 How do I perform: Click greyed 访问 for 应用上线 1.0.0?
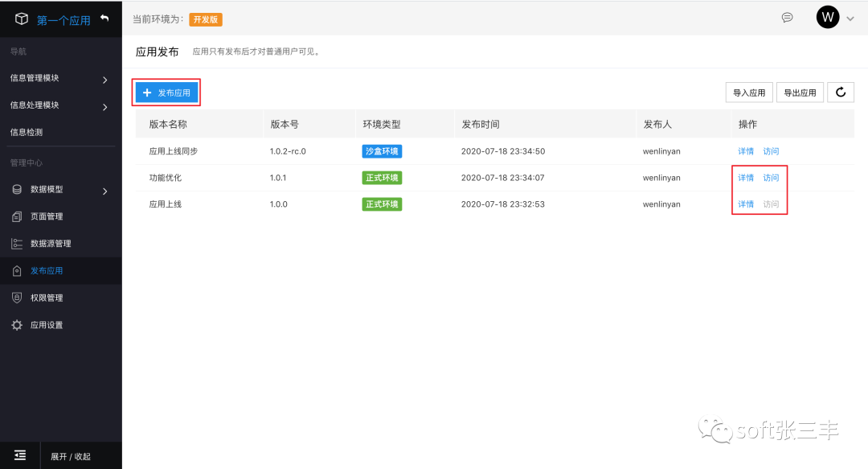(771, 204)
